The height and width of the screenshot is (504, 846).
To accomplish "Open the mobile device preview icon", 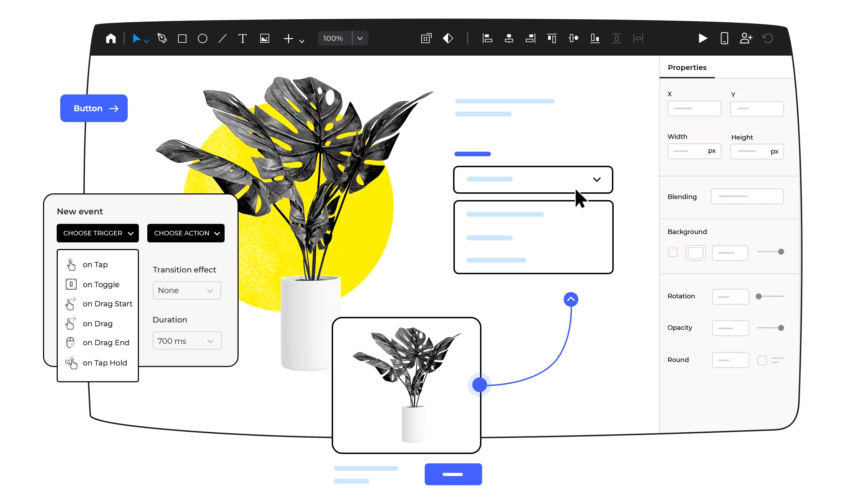I will coord(724,38).
